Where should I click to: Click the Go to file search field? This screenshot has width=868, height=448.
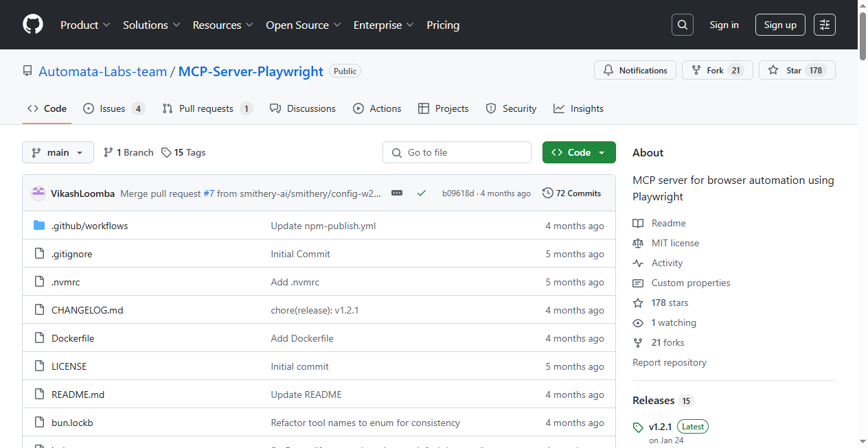click(x=457, y=152)
